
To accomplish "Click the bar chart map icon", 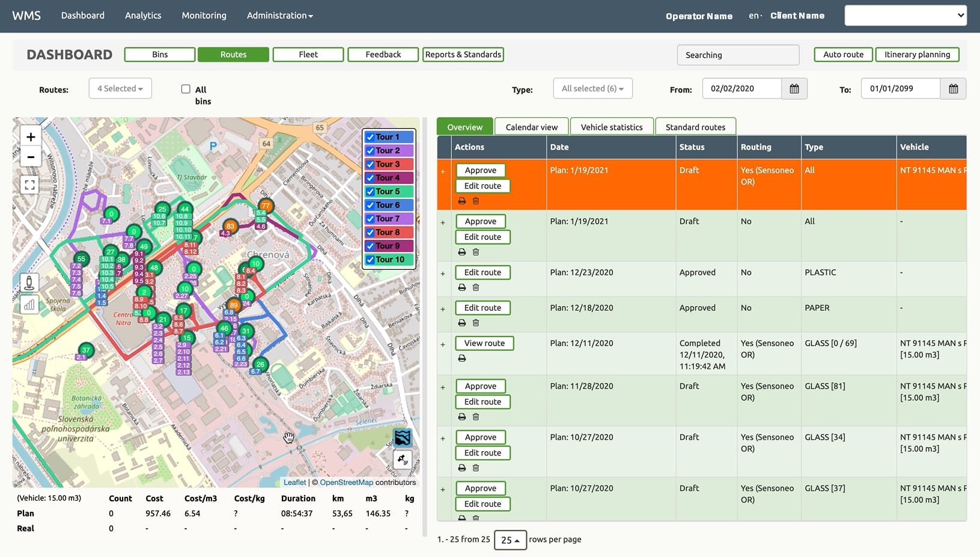I will coord(29,305).
